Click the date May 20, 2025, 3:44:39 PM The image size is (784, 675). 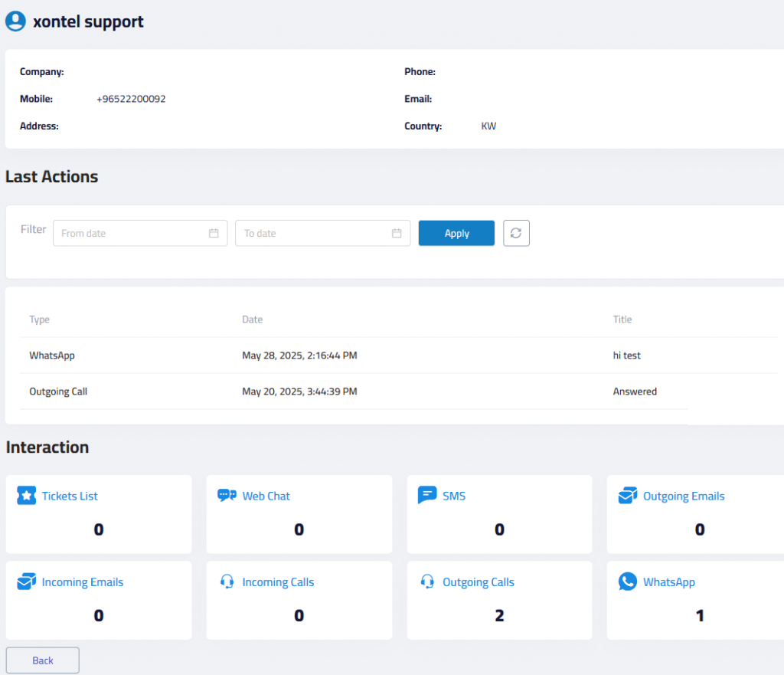(299, 392)
